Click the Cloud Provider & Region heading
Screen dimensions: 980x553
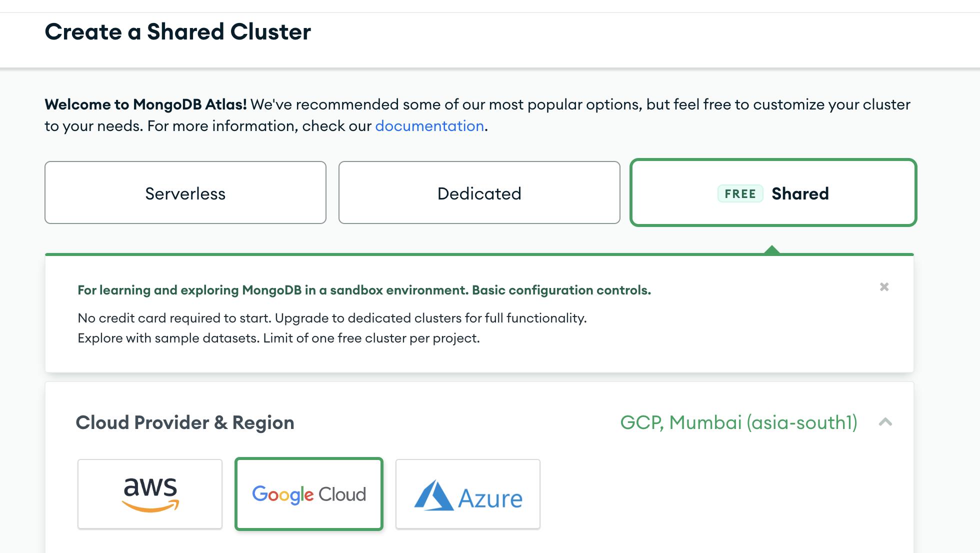click(x=185, y=422)
